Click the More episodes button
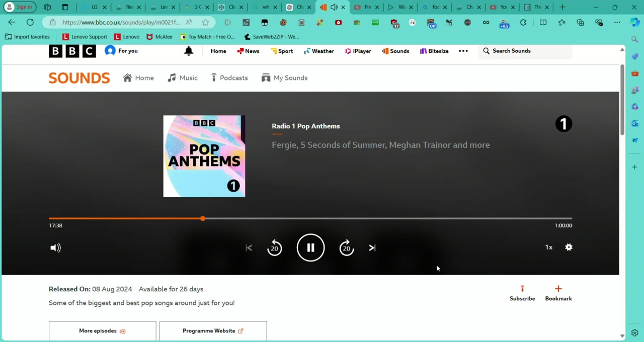The height and width of the screenshot is (342, 644). pyautogui.click(x=103, y=331)
